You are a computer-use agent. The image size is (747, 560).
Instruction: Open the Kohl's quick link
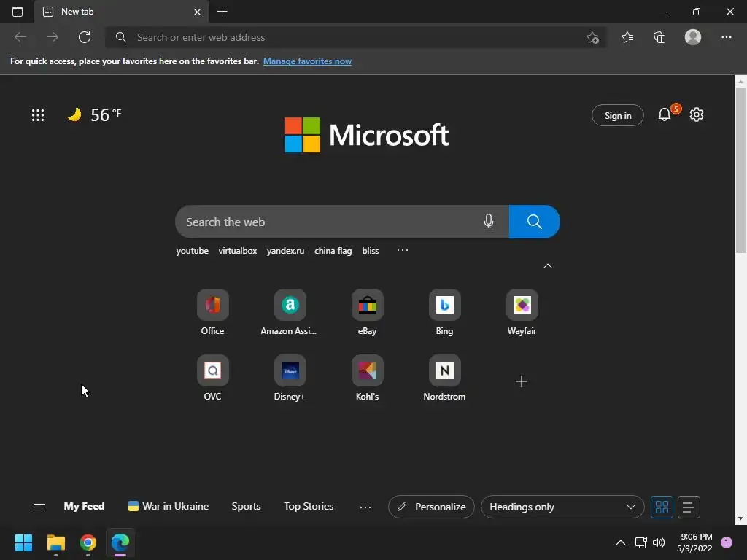click(x=368, y=378)
